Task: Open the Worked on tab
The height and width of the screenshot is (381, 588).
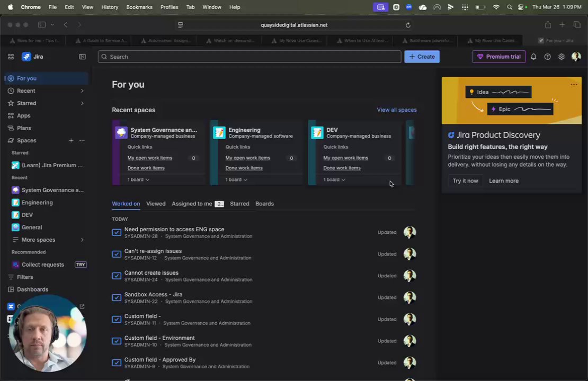Action: (x=126, y=204)
